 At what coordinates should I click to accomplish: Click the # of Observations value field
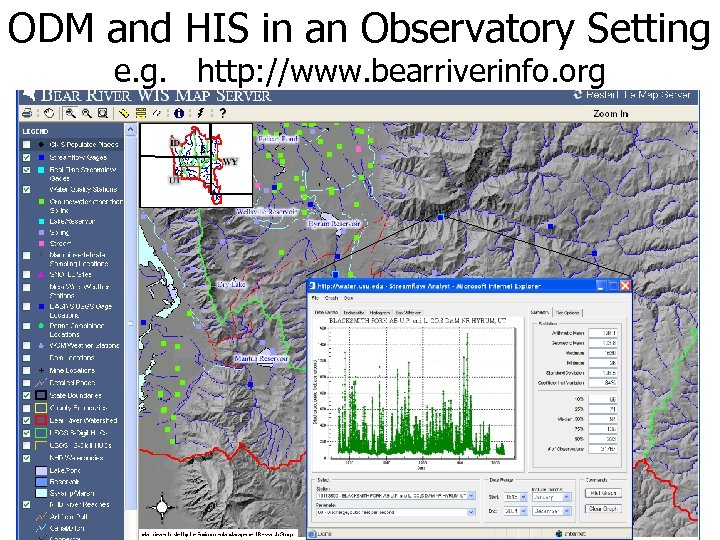(x=603, y=449)
